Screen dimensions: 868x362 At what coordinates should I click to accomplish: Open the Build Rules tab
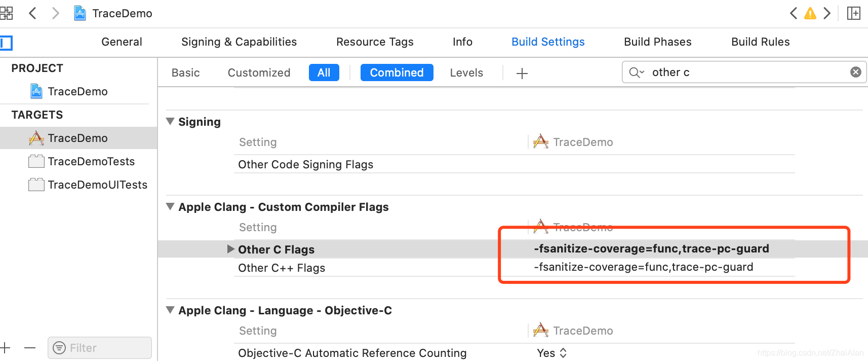[760, 42]
